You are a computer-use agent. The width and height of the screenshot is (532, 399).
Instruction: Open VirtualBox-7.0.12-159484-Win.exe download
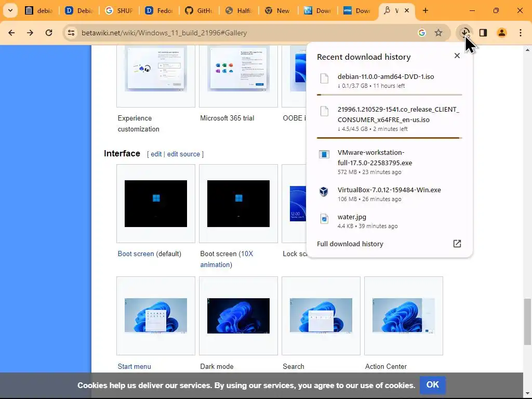389,194
